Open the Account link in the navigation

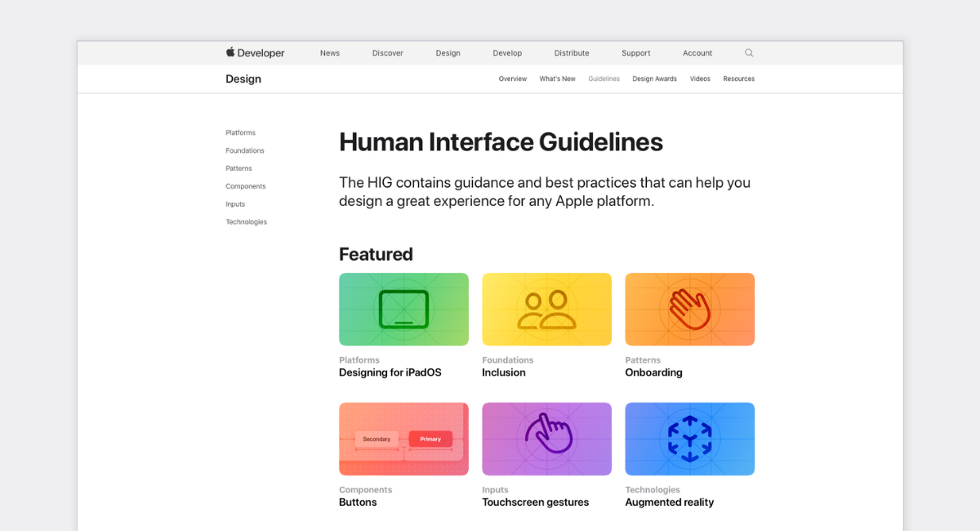pyautogui.click(x=697, y=53)
